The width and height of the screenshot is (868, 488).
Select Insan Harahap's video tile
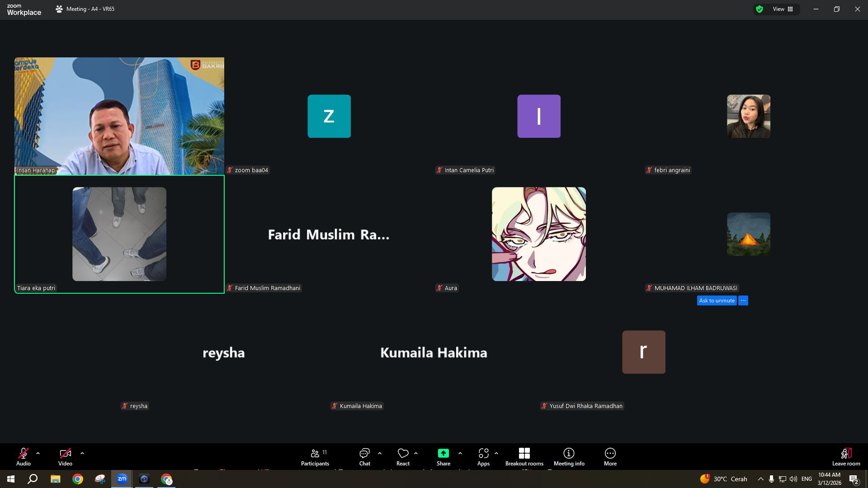(x=119, y=116)
